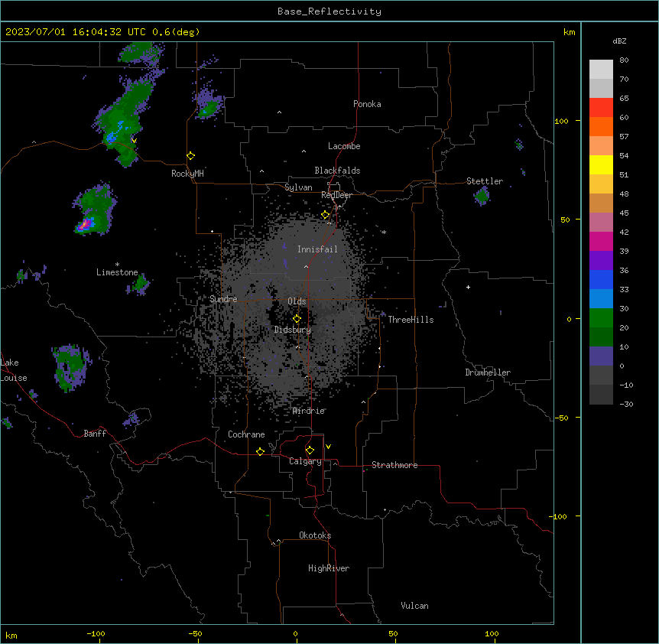
Task: Click the pink-core storm cell northwest of Limestone
Action: (93, 210)
